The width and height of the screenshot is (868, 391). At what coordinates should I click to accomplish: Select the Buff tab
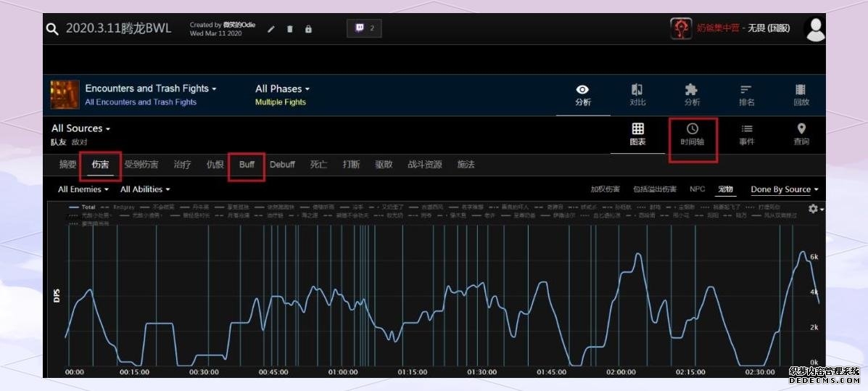[x=247, y=165]
